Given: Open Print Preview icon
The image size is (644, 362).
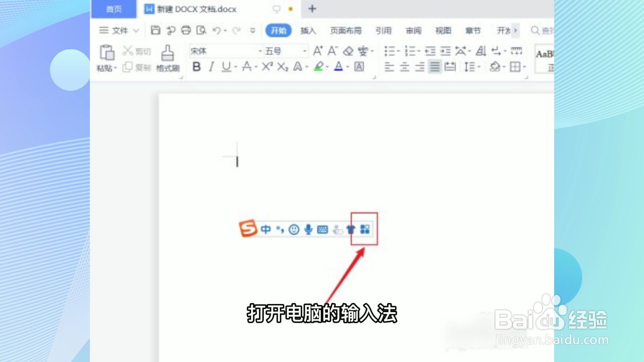Looking at the screenshot, I should tap(201, 30).
